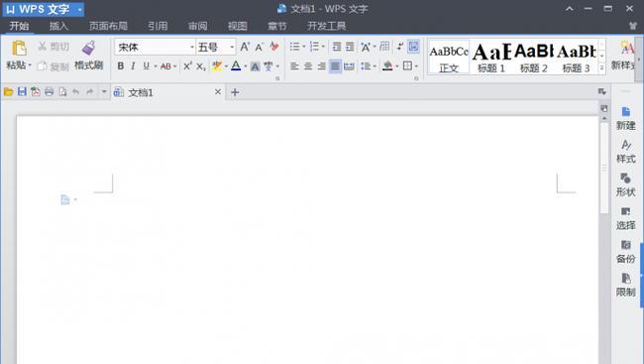Print the document using the printer icon
The image size is (644, 364).
(49, 91)
